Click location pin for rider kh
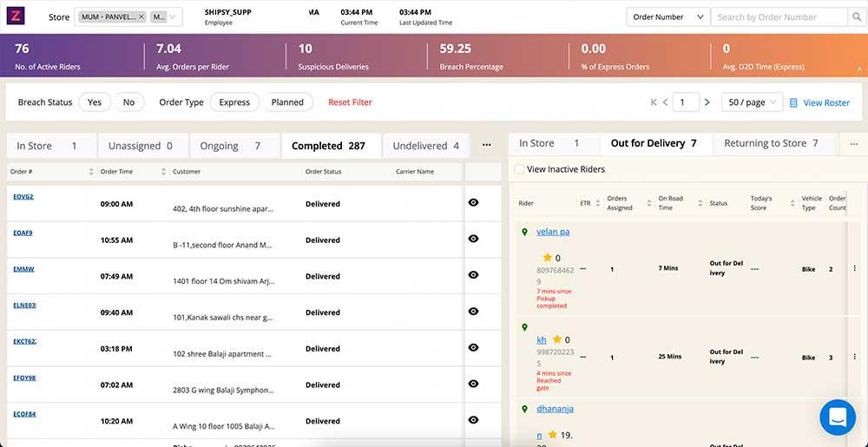868x447 pixels. [x=525, y=327]
